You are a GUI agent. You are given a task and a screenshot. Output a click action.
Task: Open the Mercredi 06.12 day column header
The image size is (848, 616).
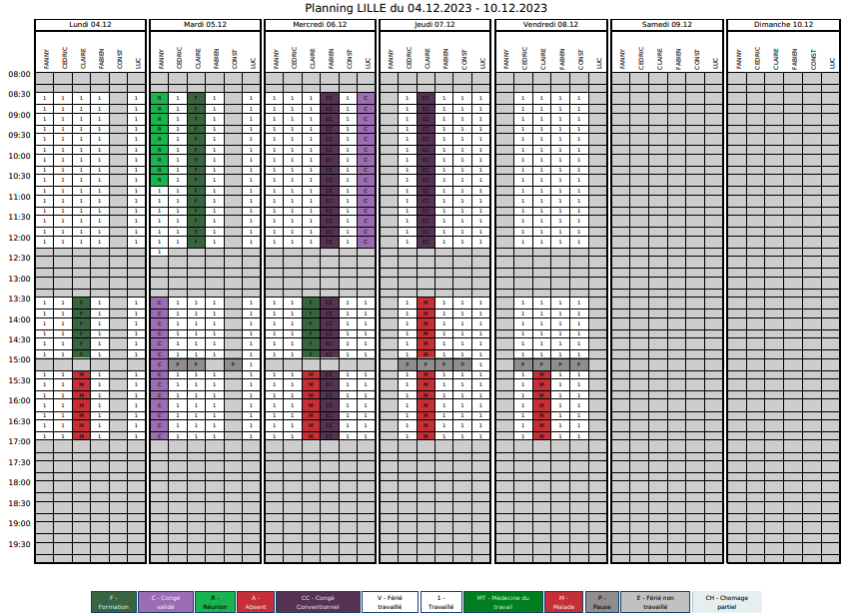point(322,24)
